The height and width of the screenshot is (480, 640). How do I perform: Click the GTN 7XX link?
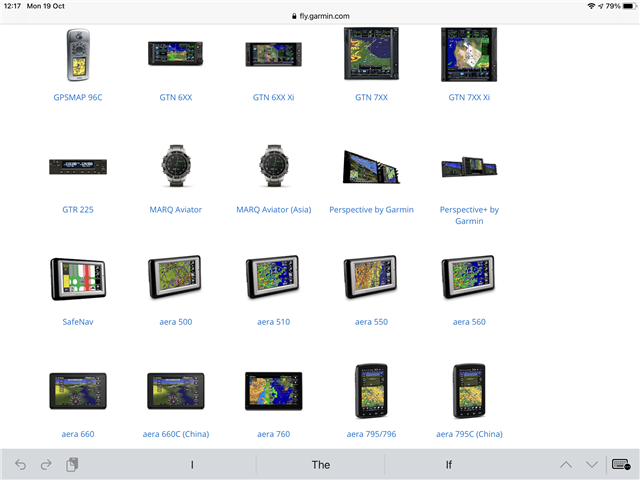371,97
